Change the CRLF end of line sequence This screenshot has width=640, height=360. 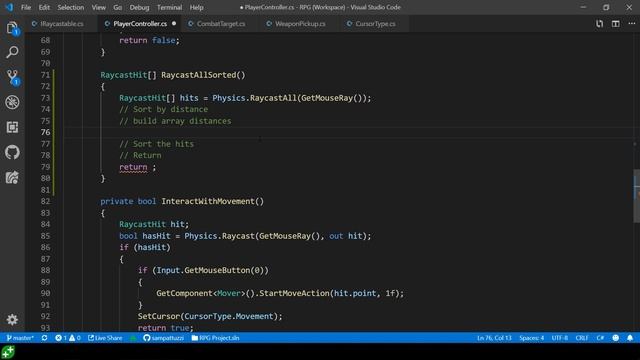pos(582,338)
